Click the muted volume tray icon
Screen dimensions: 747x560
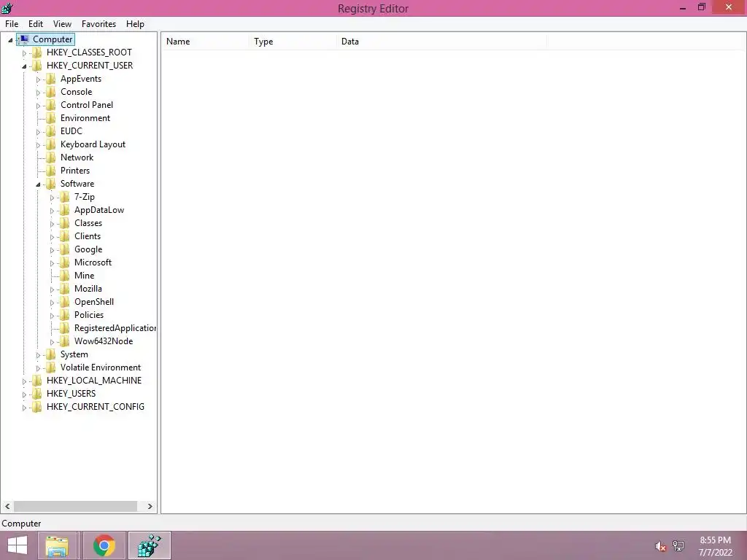coord(660,546)
